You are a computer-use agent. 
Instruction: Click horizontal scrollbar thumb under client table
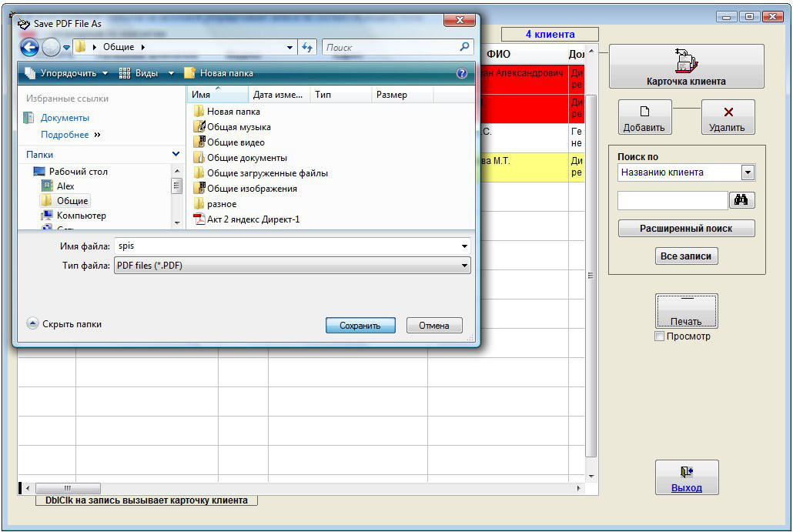(x=68, y=489)
